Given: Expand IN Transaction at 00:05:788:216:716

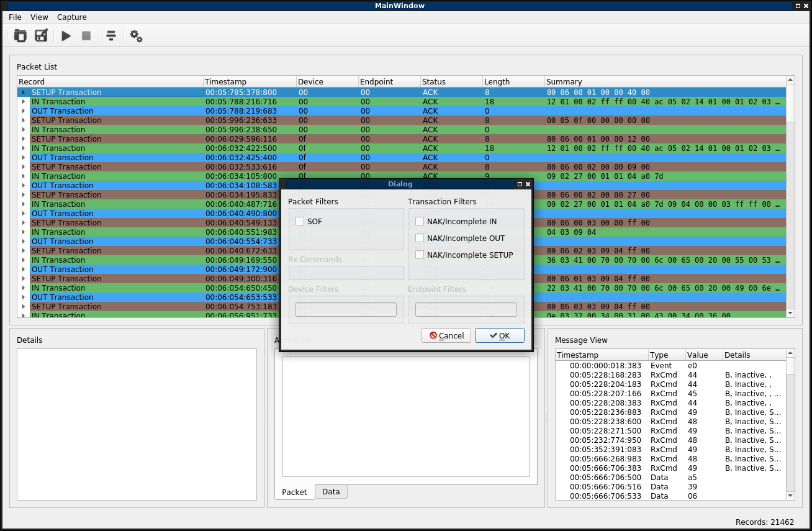Looking at the screenshot, I should click(x=24, y=102).
